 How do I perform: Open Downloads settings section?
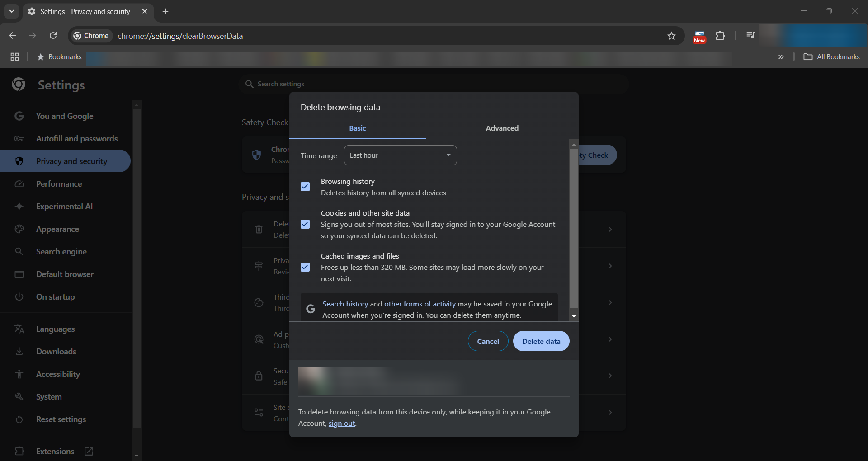click(x=66, y=352)
